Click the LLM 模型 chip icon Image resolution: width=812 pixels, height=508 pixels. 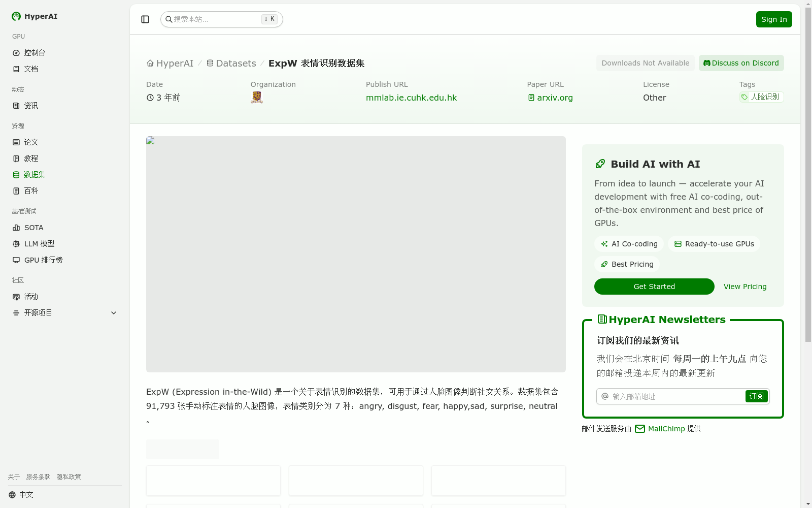click(16, 244)
